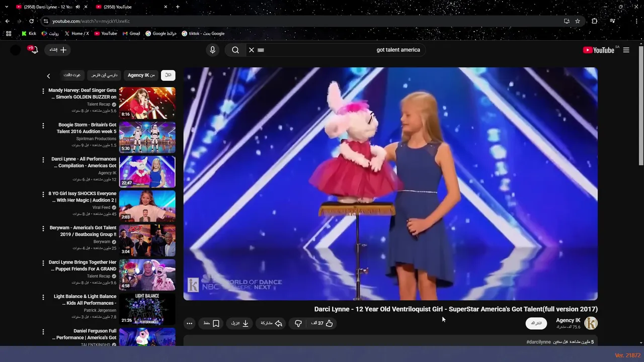Screen dimensions: 644x362
Task: Open options for Light Balance Kids video
Action: 43,297
